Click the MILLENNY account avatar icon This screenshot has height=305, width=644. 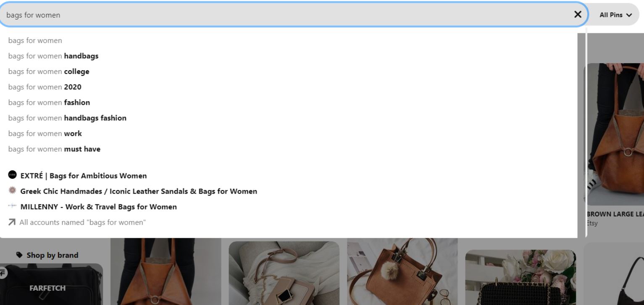pos(13,207)
